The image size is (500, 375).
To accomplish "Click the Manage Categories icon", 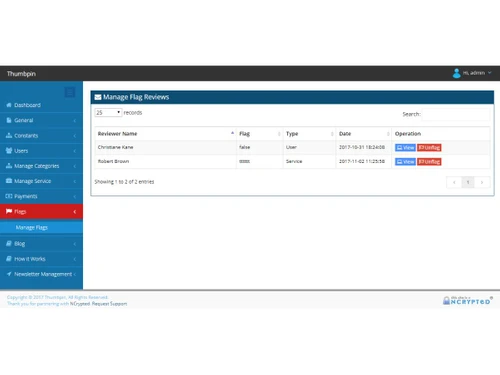I will (9, 166).
